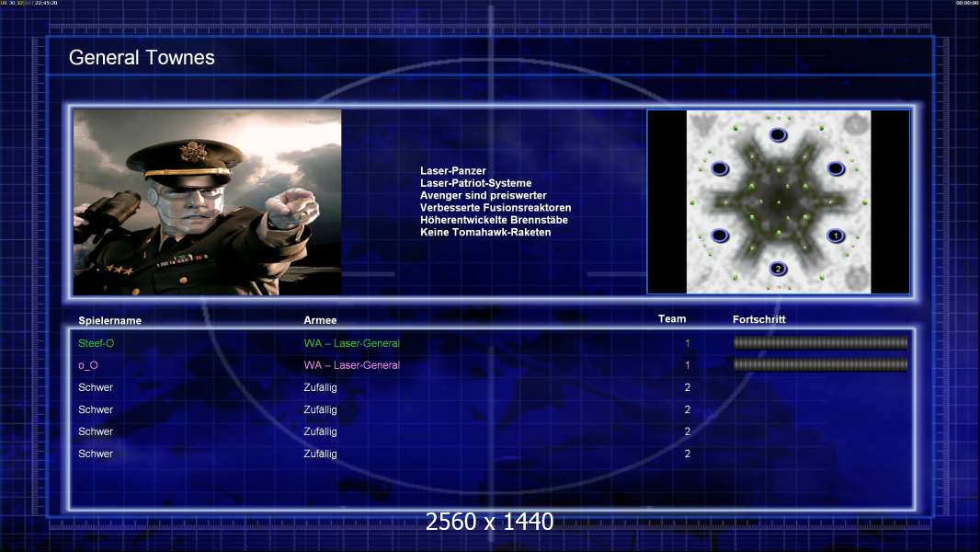Click the General Townes portrait image
This screenshot has width=980, height=552.
207,202
